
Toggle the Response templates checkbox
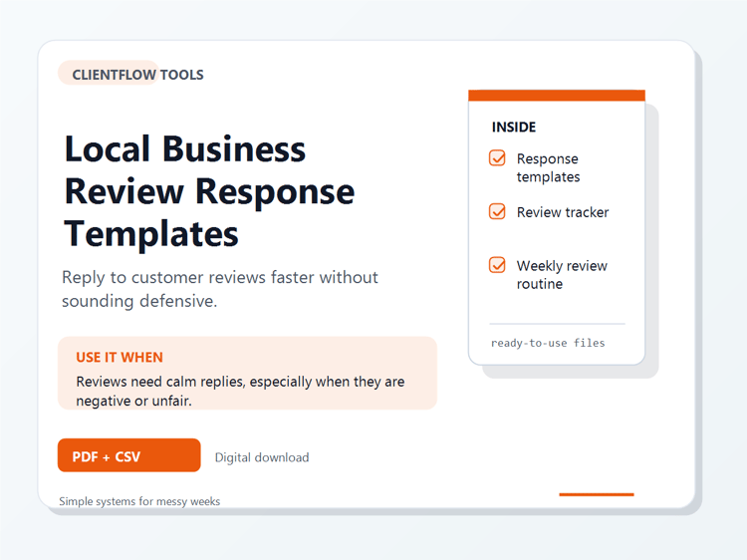[497, 157]
